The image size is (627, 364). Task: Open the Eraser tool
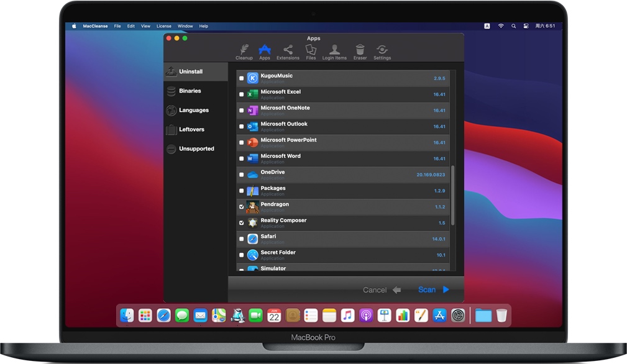(360, 52)
